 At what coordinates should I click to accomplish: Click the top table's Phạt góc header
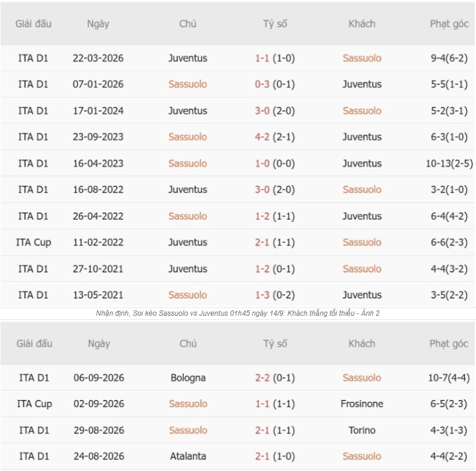click(x=449, y=24)
